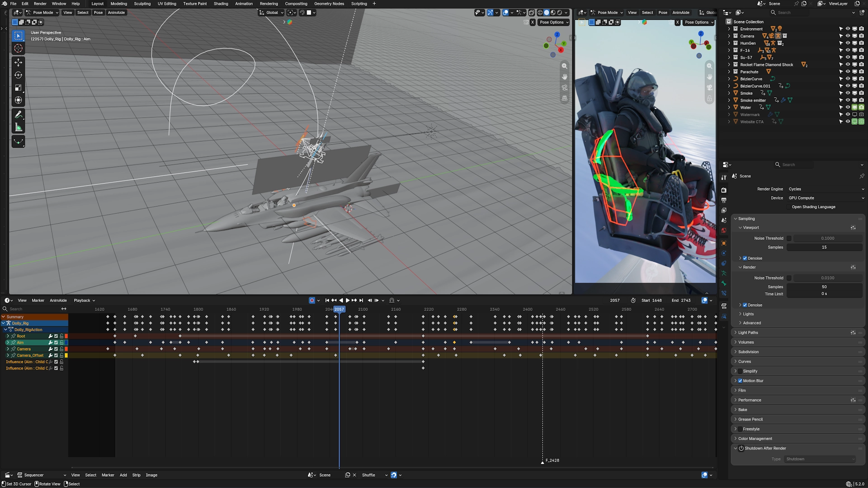Open the Playback popover in timeline
Screen dimensions: 868x488
coord(84,300)
